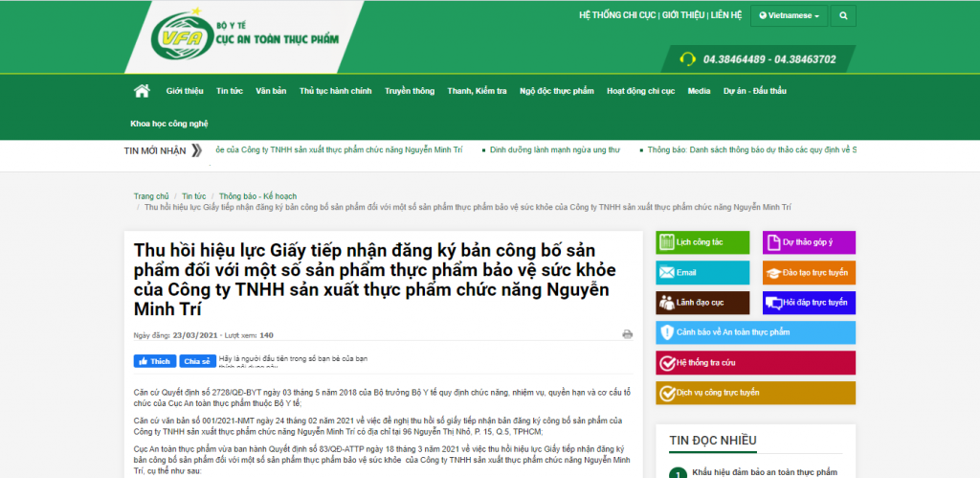
Task: Open Hỏi đáp trực tuyến tile
Action: [x=809, y=303]
